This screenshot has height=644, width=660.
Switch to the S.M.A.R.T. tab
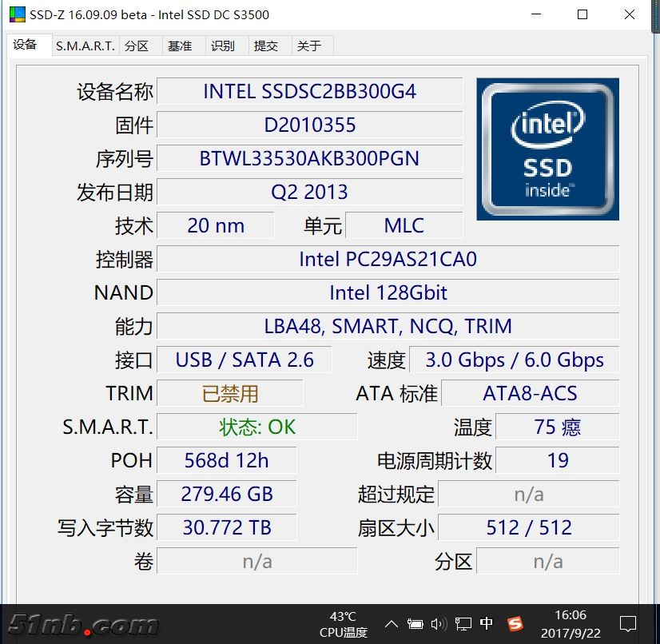click(x=85, y=46)
